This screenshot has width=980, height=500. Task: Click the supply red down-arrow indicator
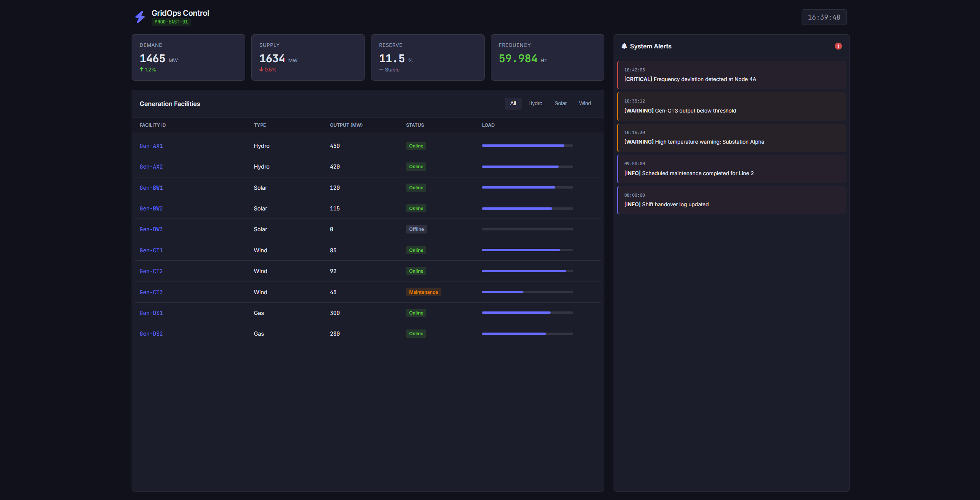pos(261,70)
